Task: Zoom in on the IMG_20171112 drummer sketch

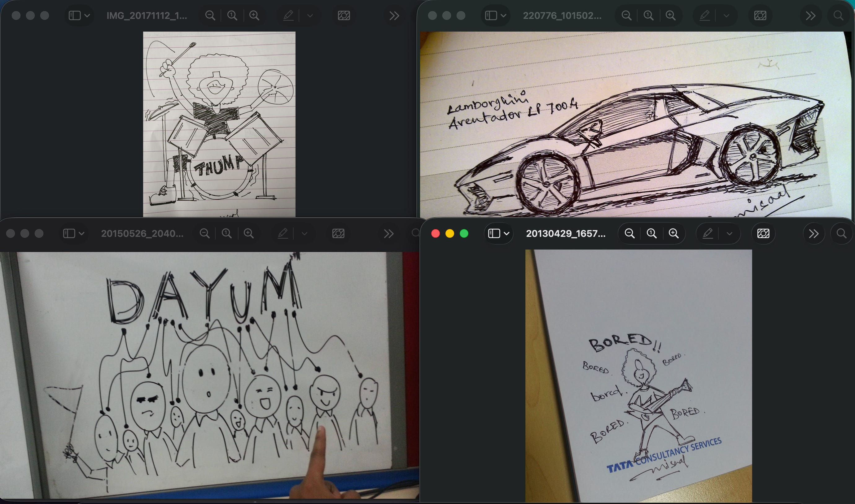Action: click(x=254, y=15)
